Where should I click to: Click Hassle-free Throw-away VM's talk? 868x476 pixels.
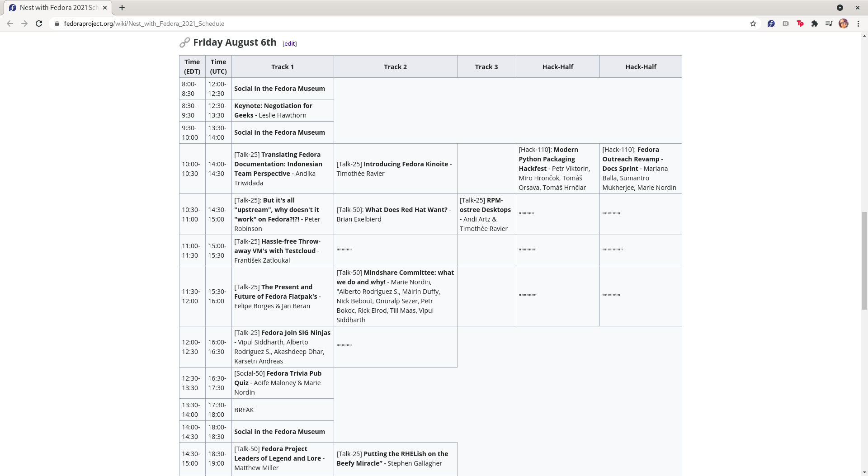pos(283,250)
